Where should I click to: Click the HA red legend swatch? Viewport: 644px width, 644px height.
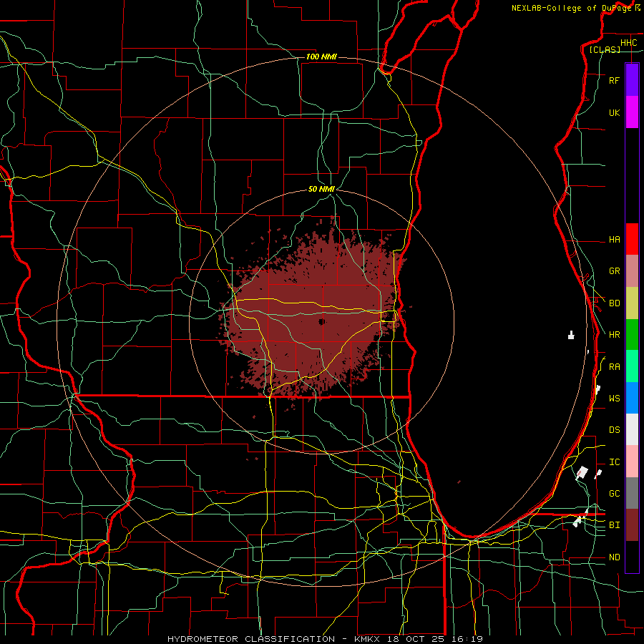632,239
